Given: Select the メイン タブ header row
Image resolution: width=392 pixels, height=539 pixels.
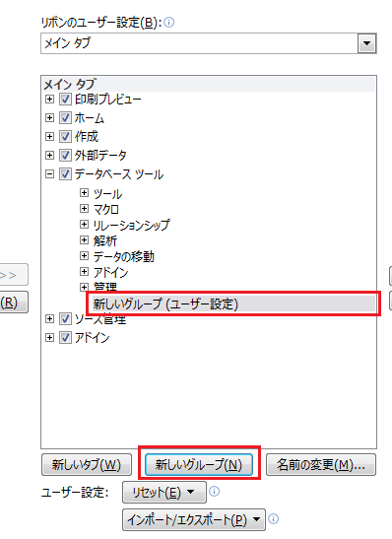Looking at the screenshot, I should tap(209, 84).
